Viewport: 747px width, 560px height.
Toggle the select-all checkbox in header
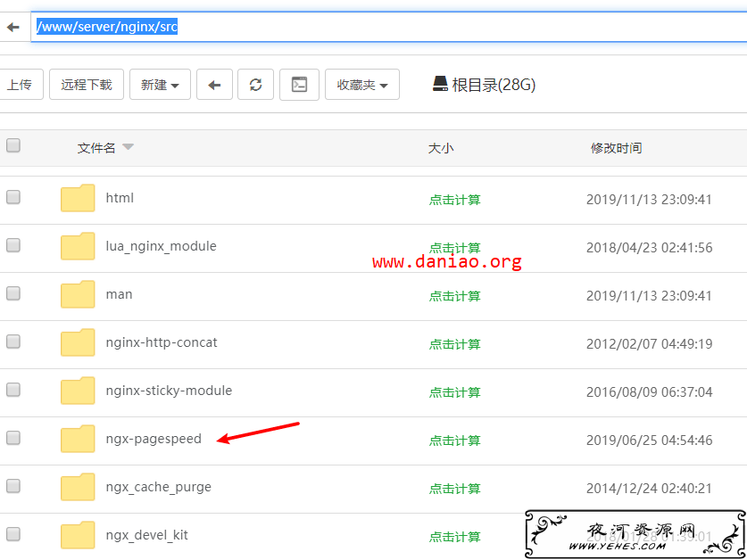[x=13, y=145]
